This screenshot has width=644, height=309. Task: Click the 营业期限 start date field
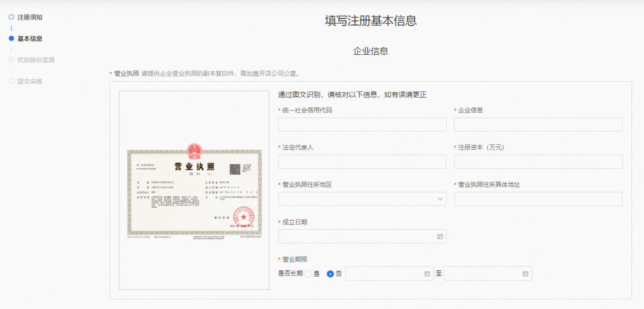point(390,274)
